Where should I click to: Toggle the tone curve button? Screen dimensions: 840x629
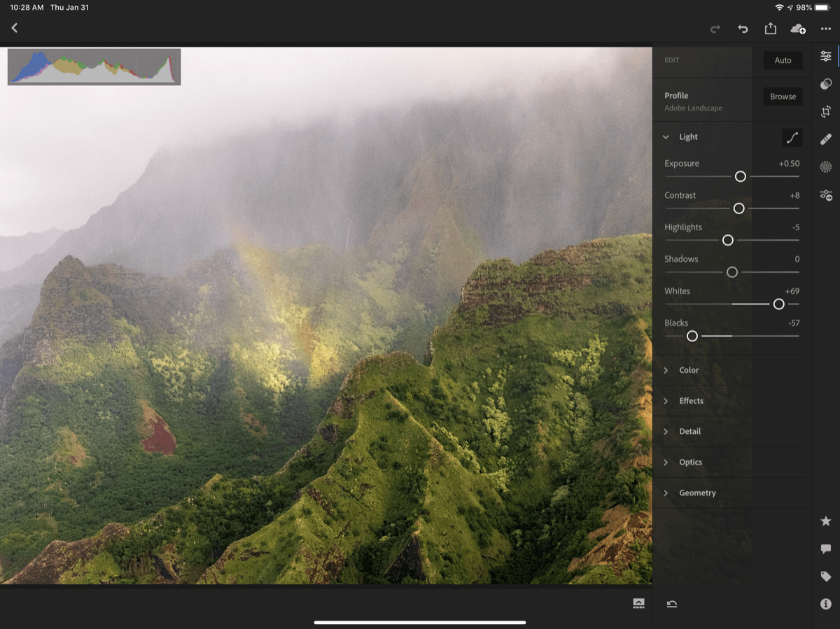click(x=792, y=138)
